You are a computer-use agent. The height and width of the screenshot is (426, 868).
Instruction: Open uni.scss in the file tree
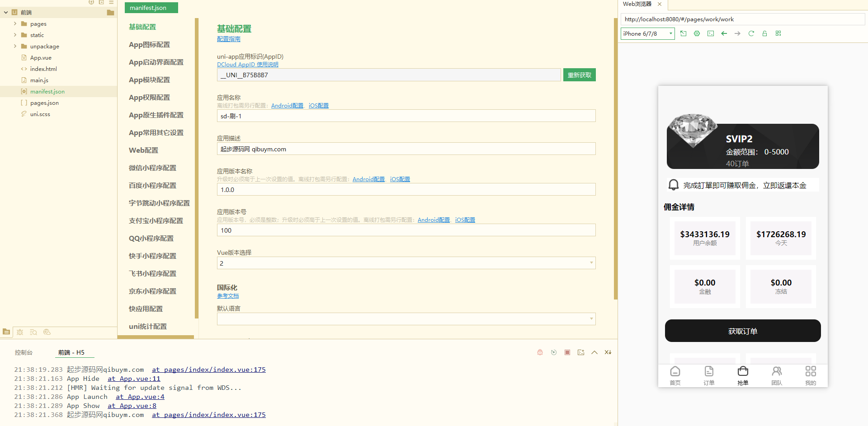40,114
